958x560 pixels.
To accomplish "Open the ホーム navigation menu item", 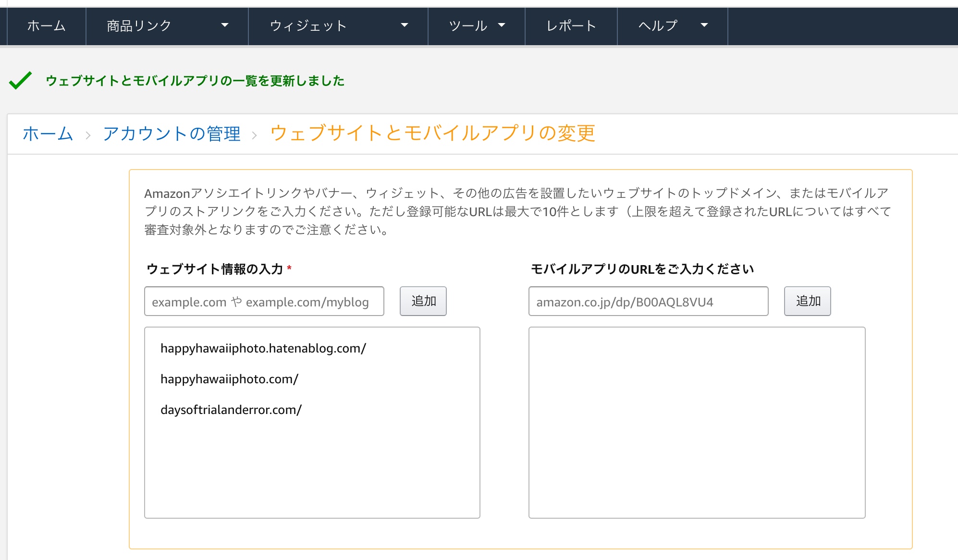I will point(46,26).
